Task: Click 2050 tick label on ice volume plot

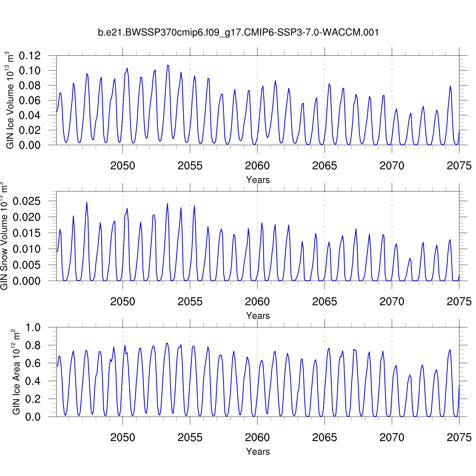Action: [x=122, y=166]
